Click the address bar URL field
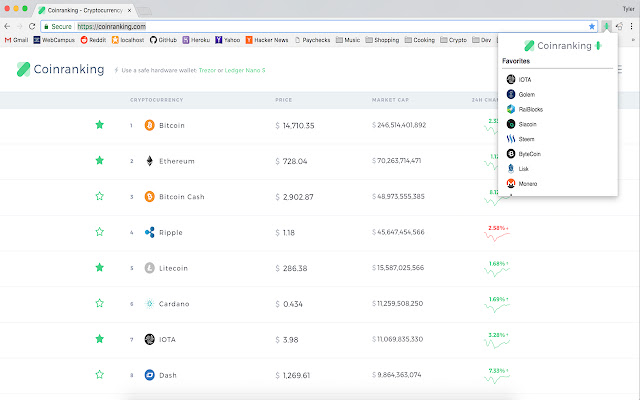This screenshot has width=640, height=400. (x=318, y=27)
